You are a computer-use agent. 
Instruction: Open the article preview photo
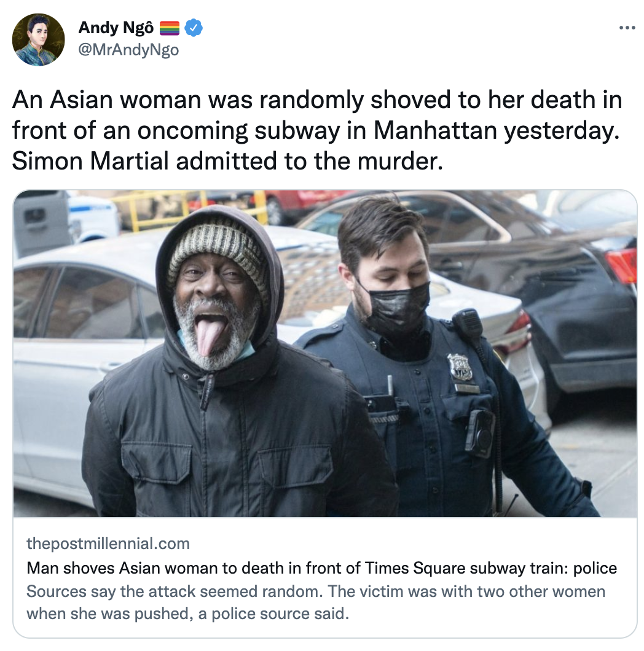tap(325, 354)
